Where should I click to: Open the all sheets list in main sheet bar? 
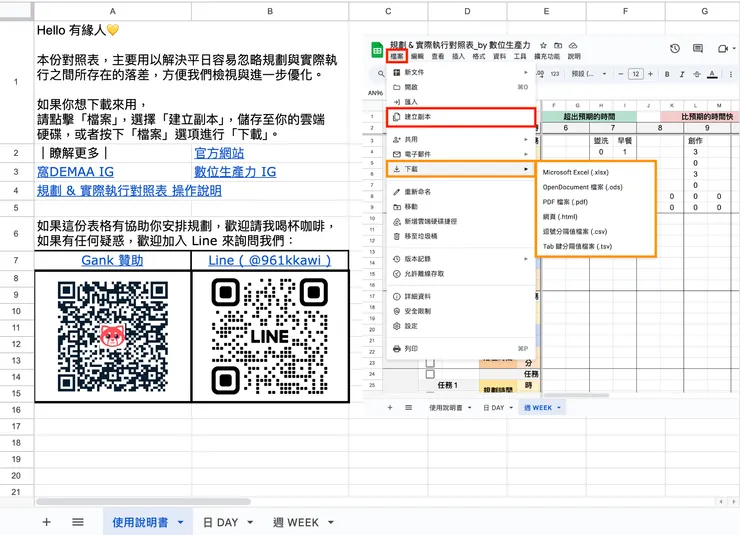[78, 522]
